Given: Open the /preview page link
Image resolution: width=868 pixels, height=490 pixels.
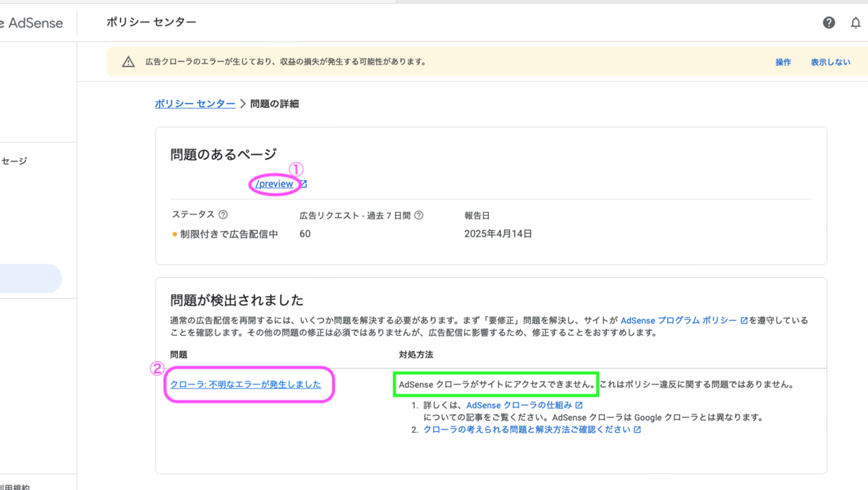Looking at the screenshot, I should pos(275,184).
